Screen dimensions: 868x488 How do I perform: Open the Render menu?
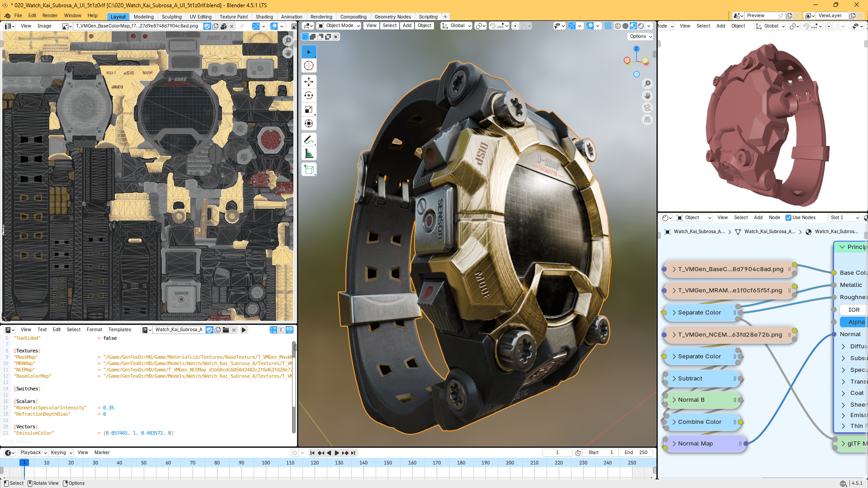pos(50,16)
